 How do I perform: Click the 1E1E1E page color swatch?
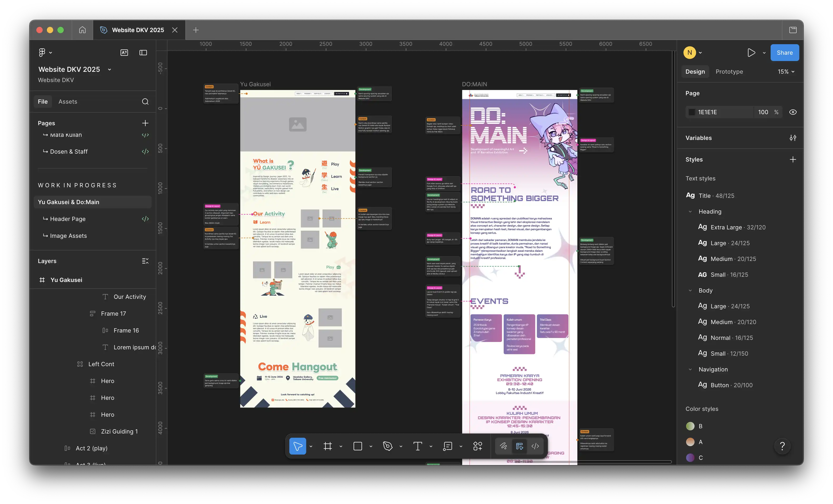click(692, 112)
